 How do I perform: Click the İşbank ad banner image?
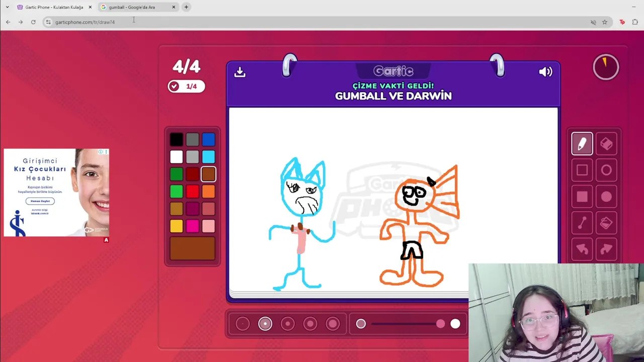pyautogui.click(x=56, y=193)
